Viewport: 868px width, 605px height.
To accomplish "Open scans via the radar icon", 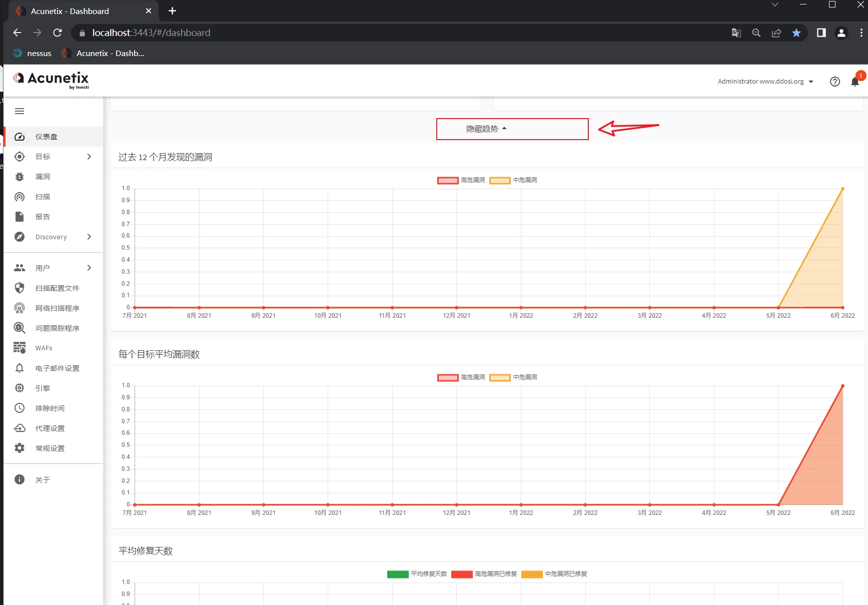I will [20, 197].
